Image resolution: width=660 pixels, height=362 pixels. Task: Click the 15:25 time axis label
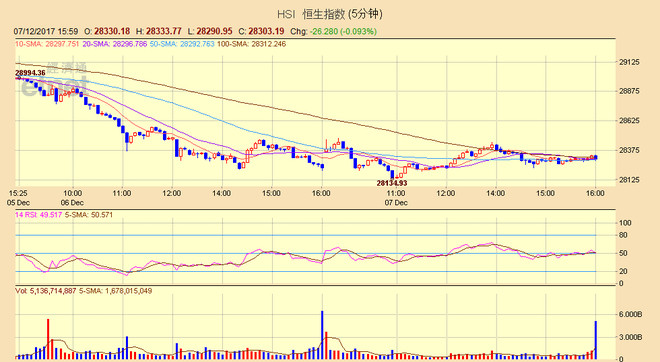18,193
